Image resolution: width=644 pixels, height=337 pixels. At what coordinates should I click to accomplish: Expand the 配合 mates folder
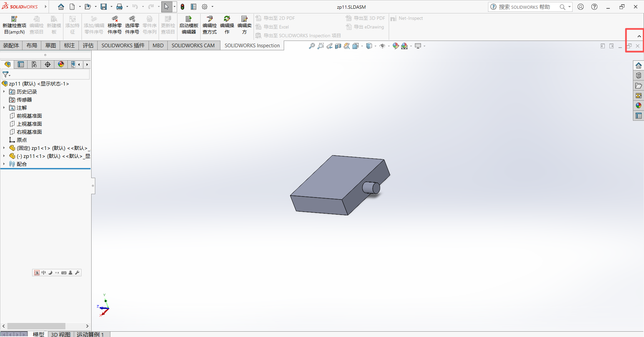(x=4, y=164)
